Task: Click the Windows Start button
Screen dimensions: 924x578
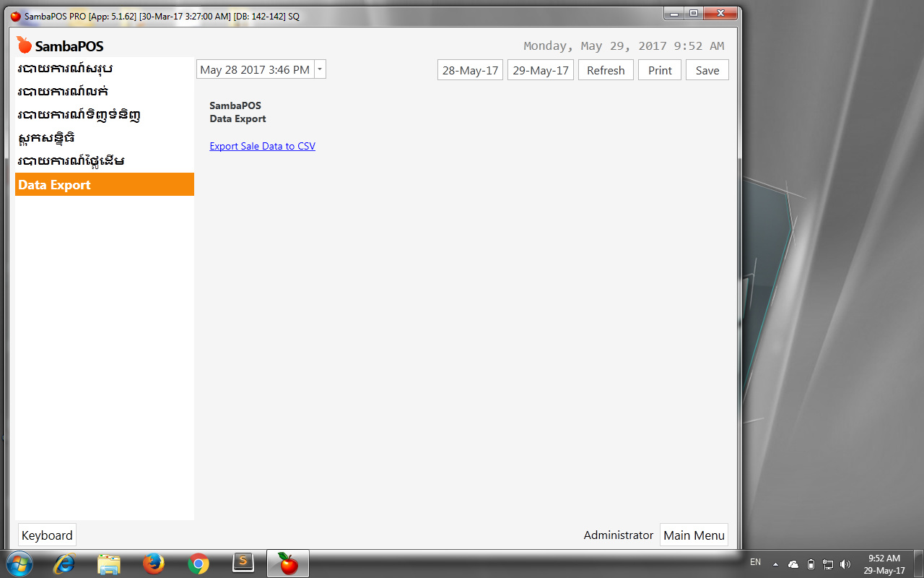Action: 19,563
